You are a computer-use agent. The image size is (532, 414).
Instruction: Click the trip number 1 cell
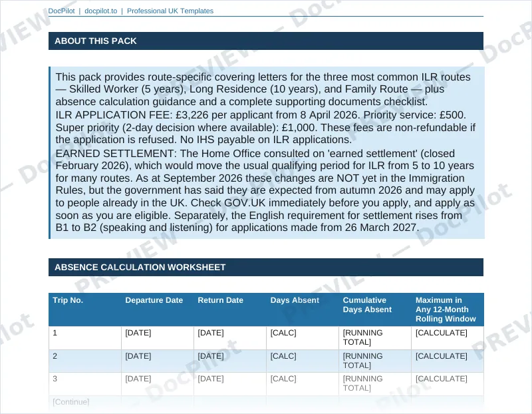pyautogui.click(x=85, y=338)
